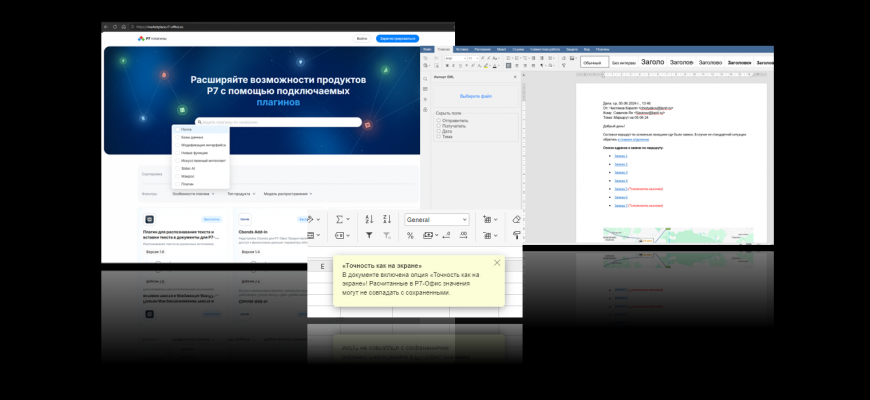Screen dimensions: 870x400
Task: Open comments icon in document editor sidebar
Action: (x=425, y=89)
